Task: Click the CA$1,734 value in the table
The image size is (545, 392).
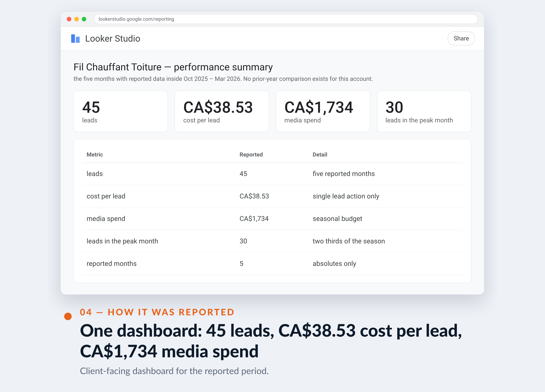Action: [x=254, y=219]
